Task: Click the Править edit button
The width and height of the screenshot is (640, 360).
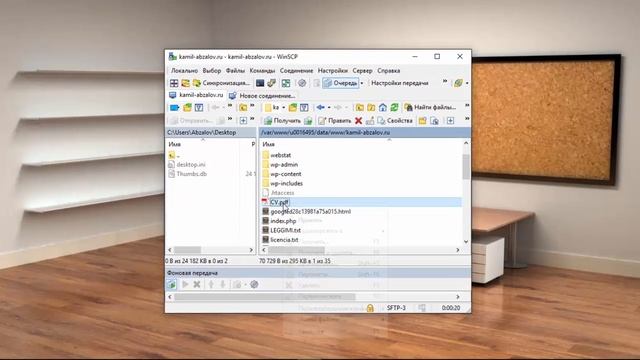Action: (x=335, y=120)
